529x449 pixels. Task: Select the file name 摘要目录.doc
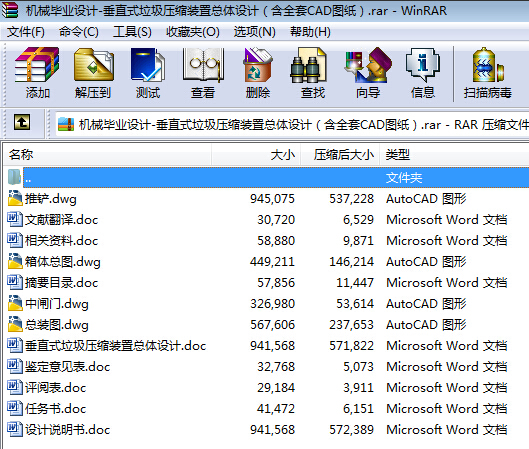61,283
